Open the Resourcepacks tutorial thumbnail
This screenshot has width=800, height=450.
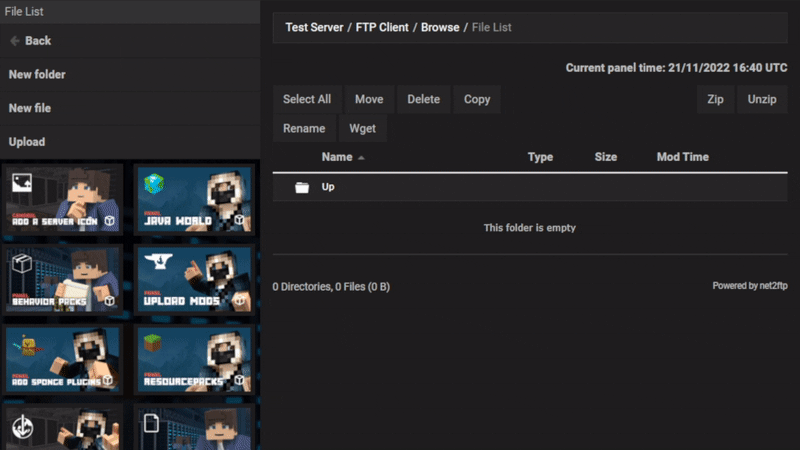point(192,358)
